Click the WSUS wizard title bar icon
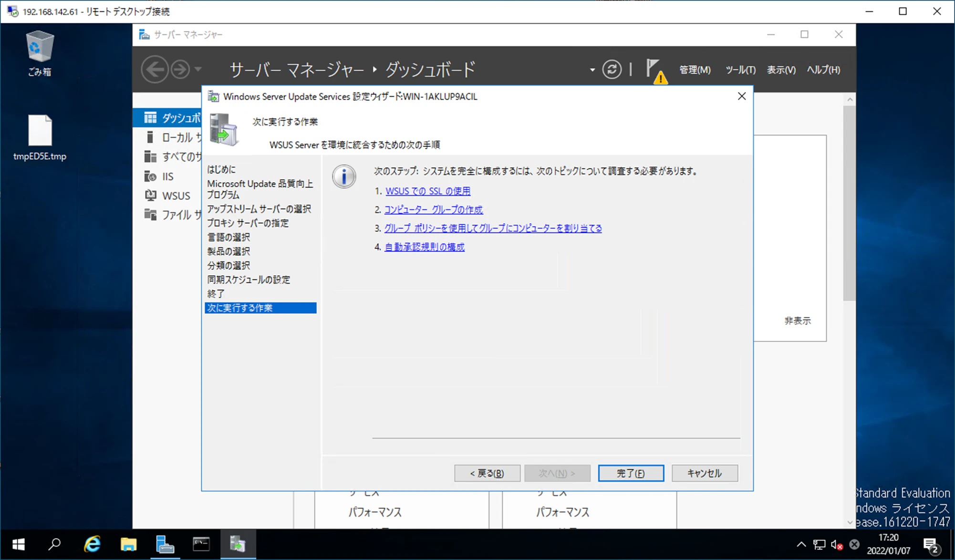This screenshot has width=955, height=560. (213, 96)
